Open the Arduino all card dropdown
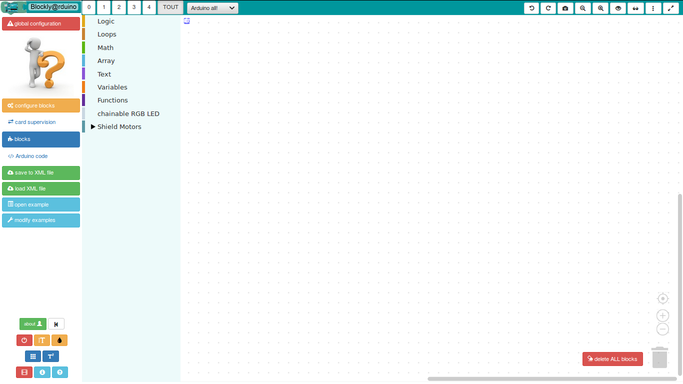The image size is (683, 384). [x=213, y=8]
